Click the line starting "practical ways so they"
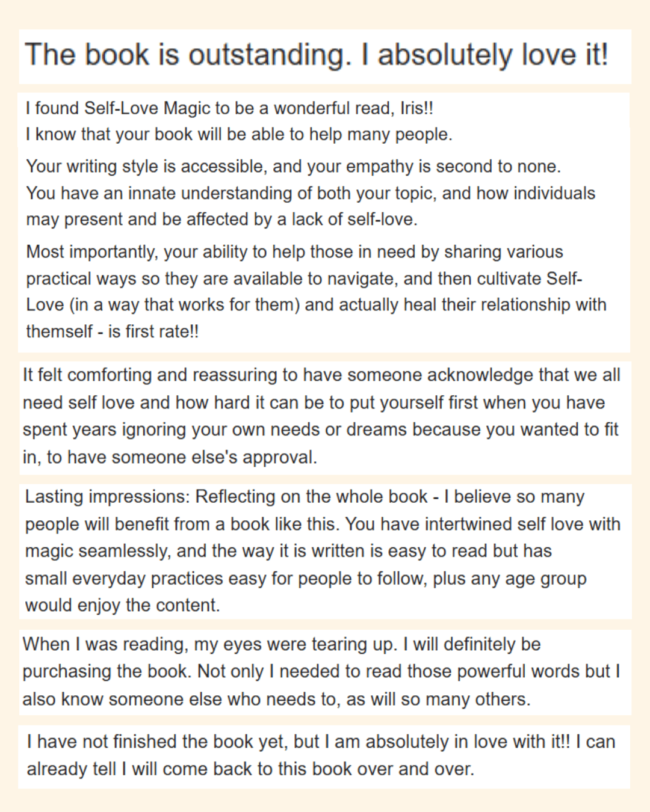Screen dimensions: 650x812 304,278
